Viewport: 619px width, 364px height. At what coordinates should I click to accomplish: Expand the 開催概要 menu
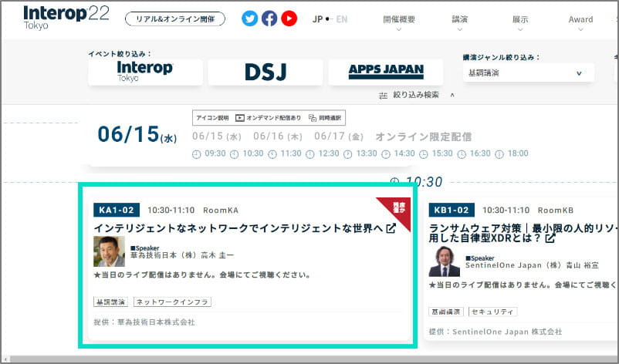click(399, 19)
